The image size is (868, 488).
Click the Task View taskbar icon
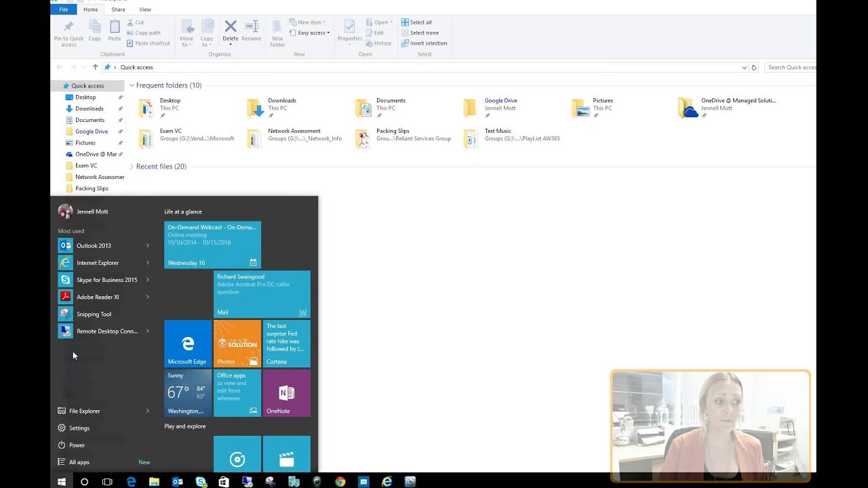(x=107, y=482)
